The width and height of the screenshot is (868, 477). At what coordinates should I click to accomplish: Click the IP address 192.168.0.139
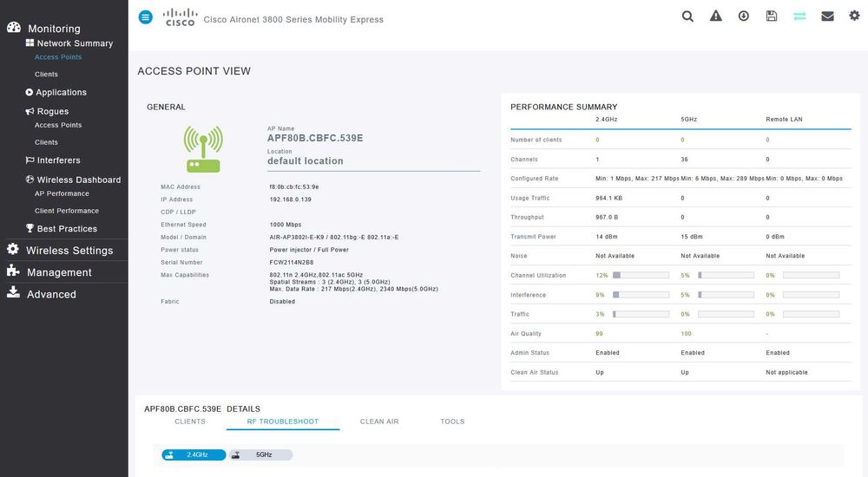(x=290, y=199)
